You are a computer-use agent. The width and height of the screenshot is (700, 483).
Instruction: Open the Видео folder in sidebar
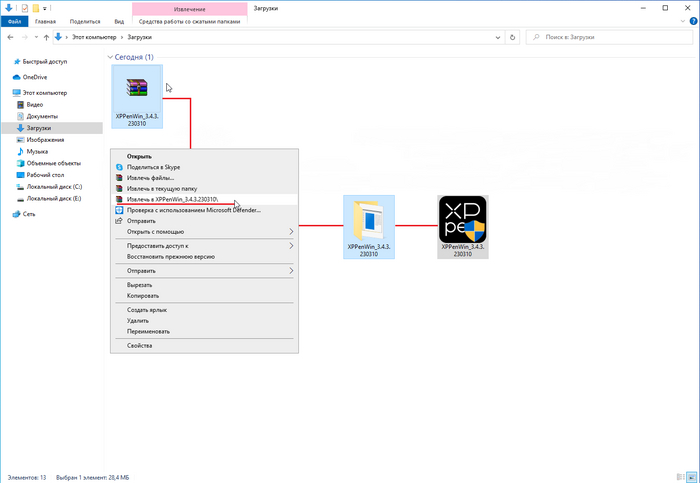(34, 104)
